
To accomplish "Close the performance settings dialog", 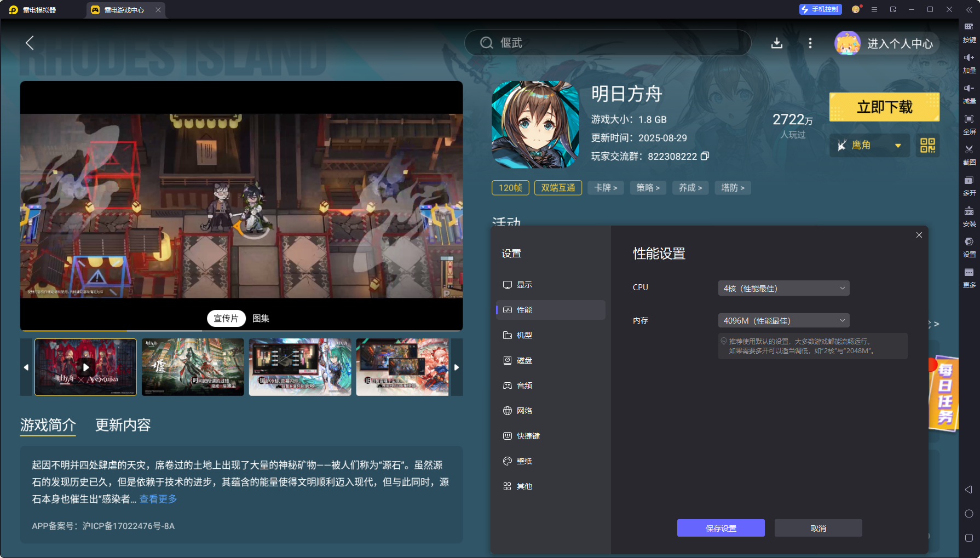I will click(919, 235).
